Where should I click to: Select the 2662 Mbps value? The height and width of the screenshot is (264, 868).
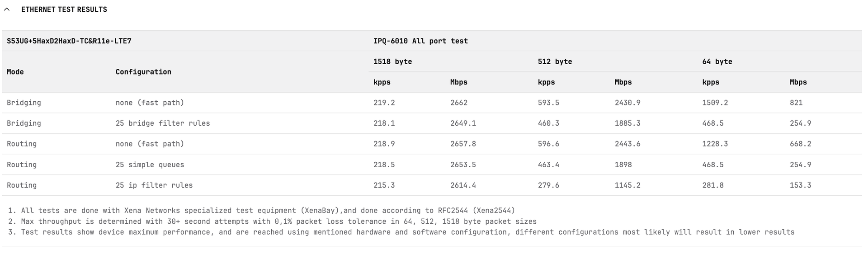pyautogui.click(x=459, y=103)
